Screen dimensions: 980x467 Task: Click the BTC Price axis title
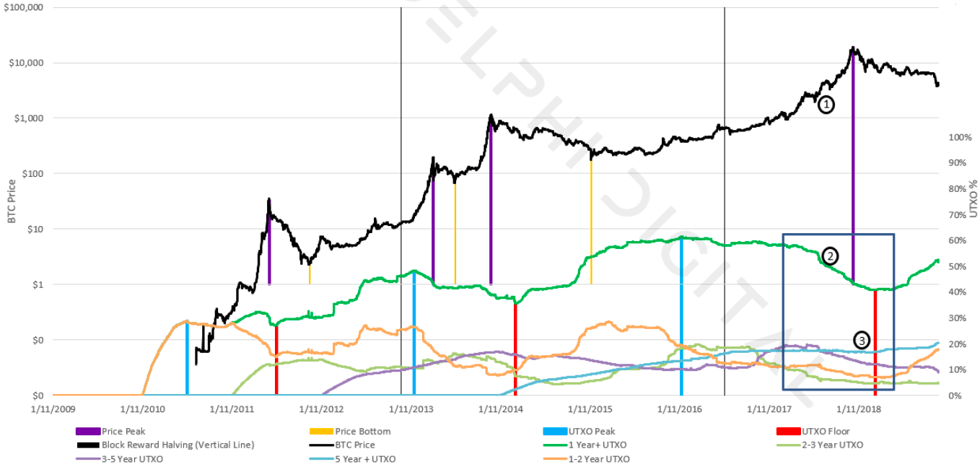pyautogui.click(x=12, y=201)
